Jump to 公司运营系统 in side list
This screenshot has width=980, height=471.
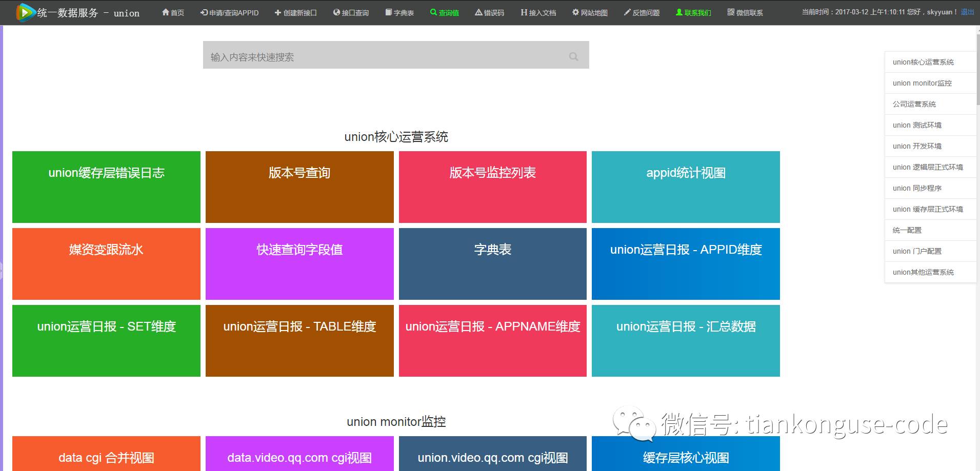coord(930,104)
